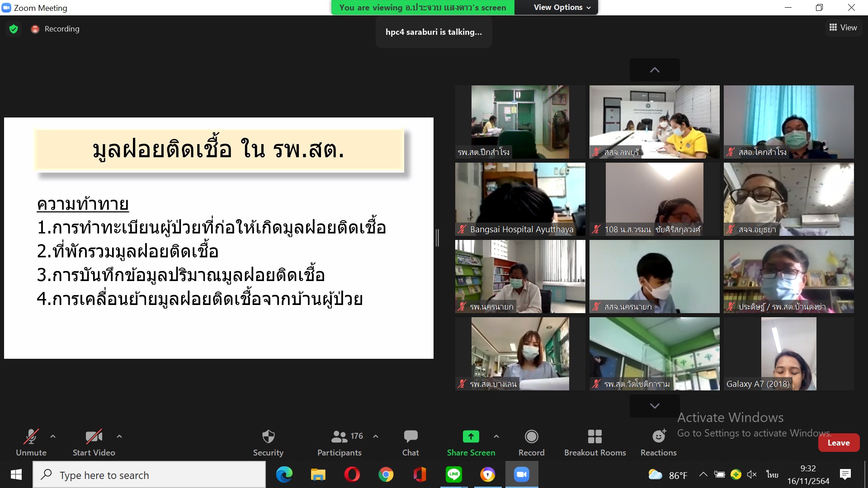Image resolution: width=868 pixels, height=488 pixels.
Task: Open video options arrow beside Start Video
Action: coord(119,436)
